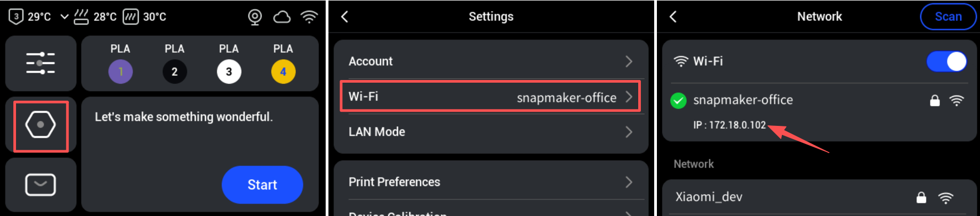
Task: Expand the temperature dropdown chevron
Action: pos(64,17)
